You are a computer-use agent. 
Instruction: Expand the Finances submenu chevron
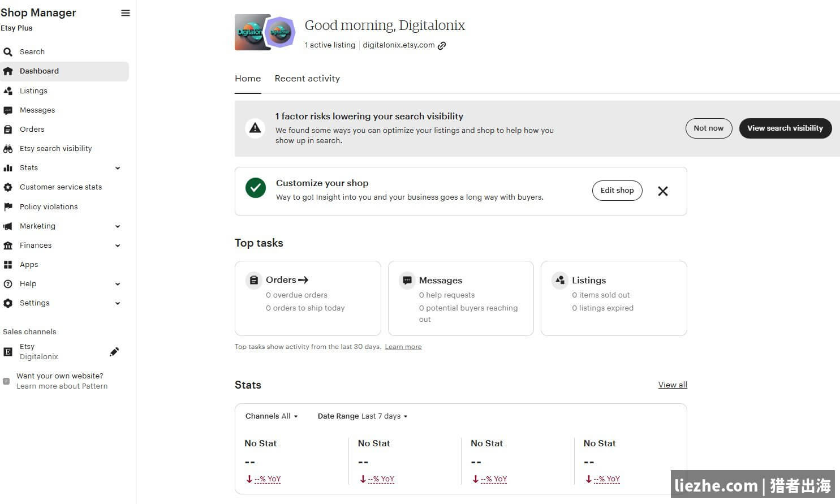click(118, 245)
